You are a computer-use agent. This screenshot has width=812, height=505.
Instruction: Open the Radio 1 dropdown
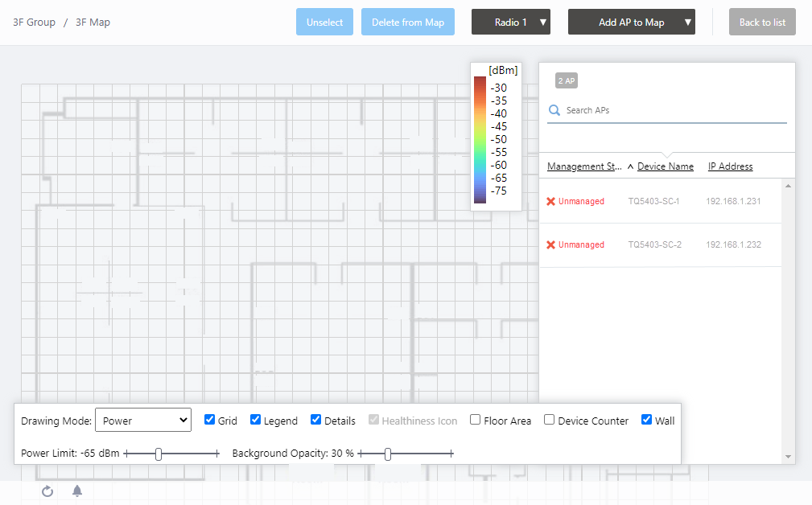pos(510,23)
